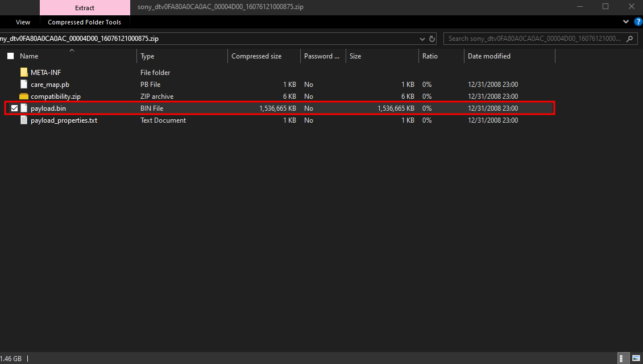Select the care_map.pb file name
Screen dimensions: 643x364
coord(50,85)
